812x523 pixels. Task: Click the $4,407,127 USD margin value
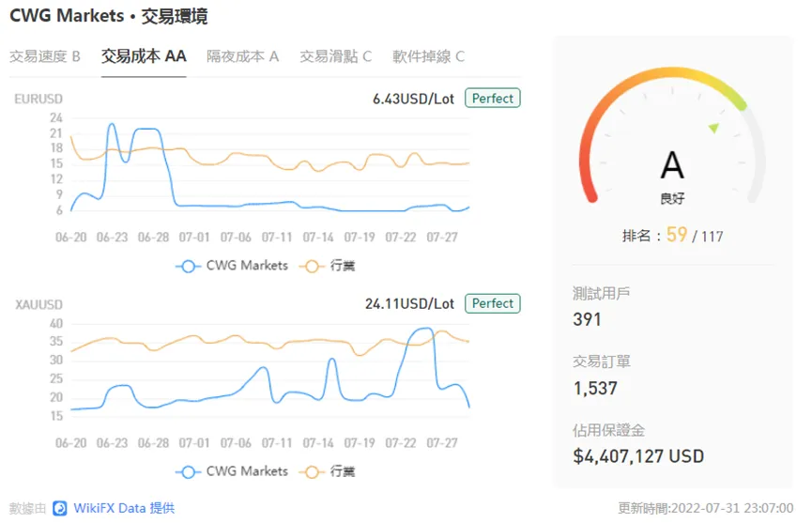pyautogui.click(x=638, y=456)
